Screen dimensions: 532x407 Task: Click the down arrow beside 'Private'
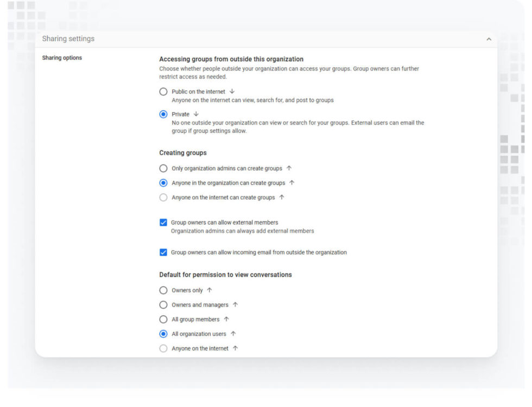pos(196,114)
